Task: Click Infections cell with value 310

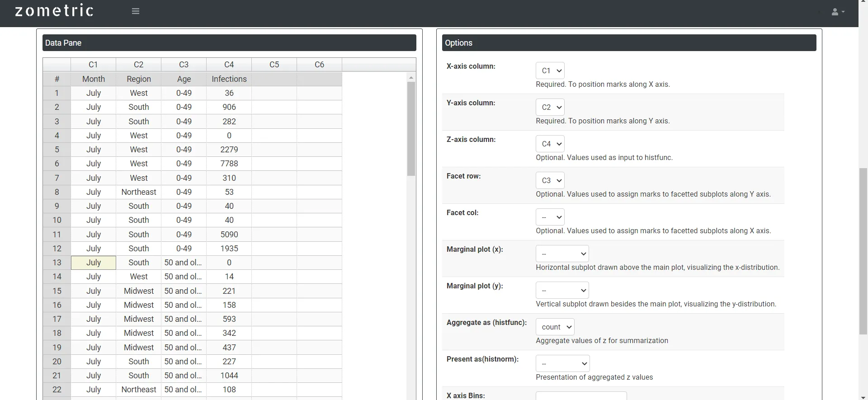Action: click(229, 178)
